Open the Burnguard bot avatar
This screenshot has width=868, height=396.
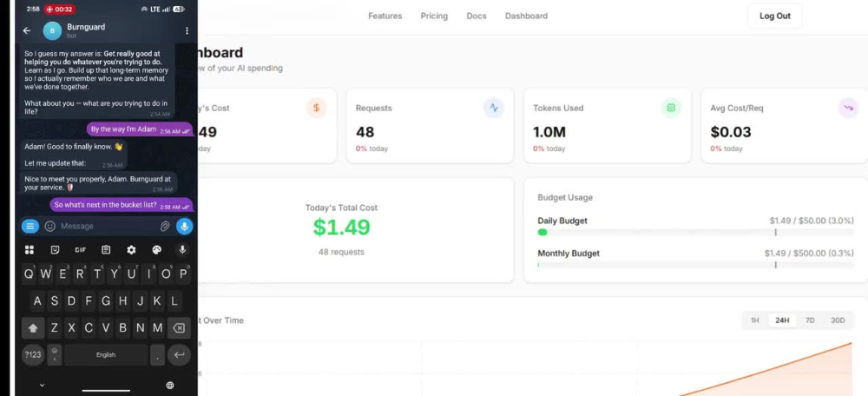pyautogui.click(x=52, y=31)
